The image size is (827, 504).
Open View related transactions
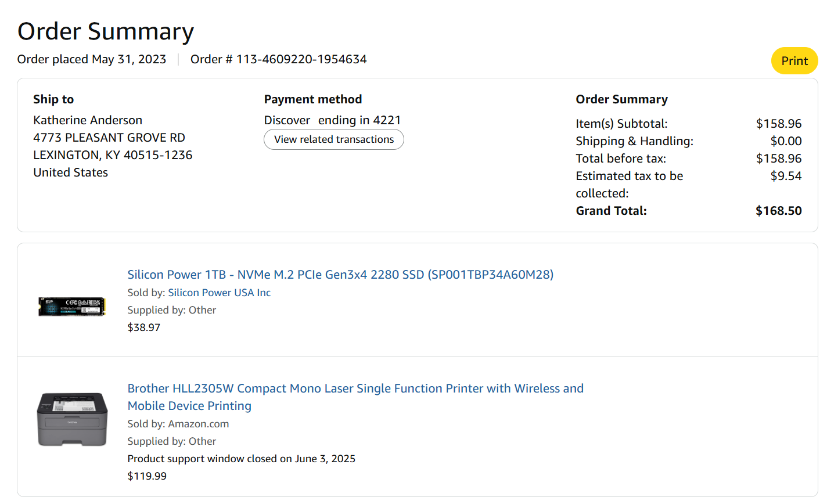pyautogui.click(x=334, y=139)
